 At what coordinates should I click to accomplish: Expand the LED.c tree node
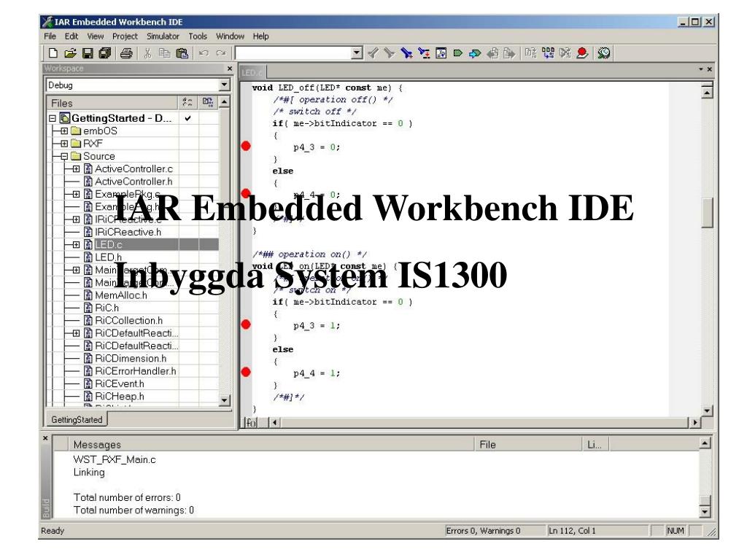[76, 245]
